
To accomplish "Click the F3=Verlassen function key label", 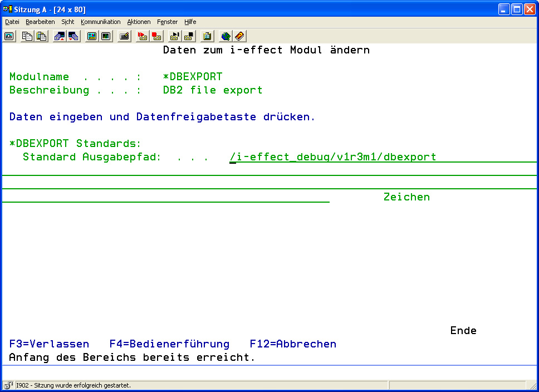I will [x=49, y=344].
